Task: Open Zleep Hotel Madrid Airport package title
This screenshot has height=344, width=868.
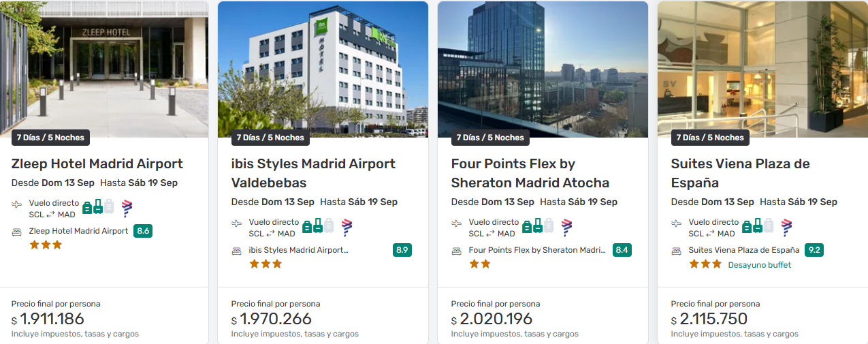Action: 97,164
